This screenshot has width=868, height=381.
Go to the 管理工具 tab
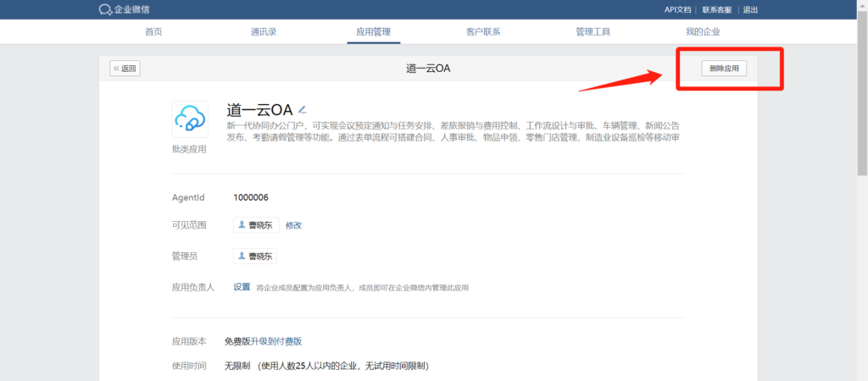pos(593,31)
